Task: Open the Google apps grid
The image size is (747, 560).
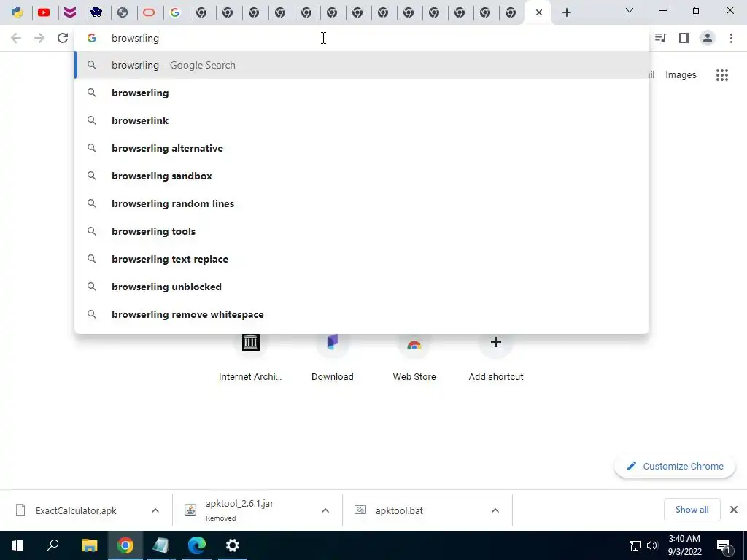Action: [722, 75]
